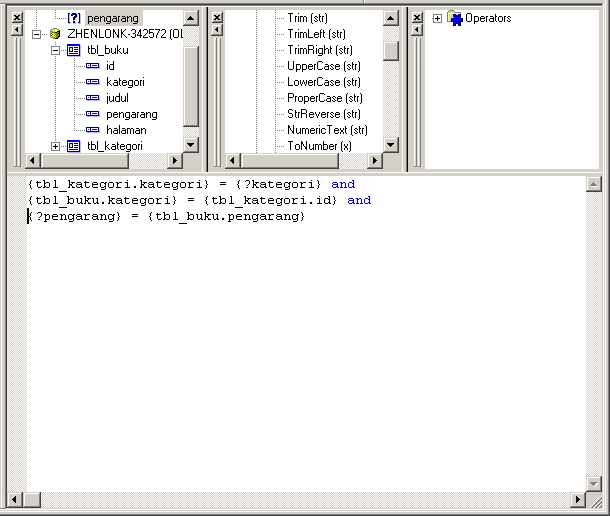Click the Operators folder icon
Viewport: 610px width, 516px height.
(x=454, y=18)
